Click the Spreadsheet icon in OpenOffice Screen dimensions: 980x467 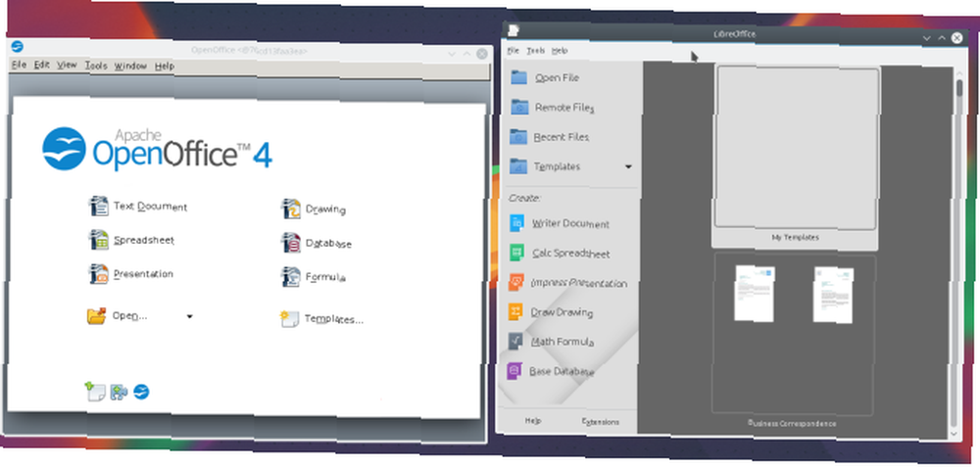tap(99, 240)
